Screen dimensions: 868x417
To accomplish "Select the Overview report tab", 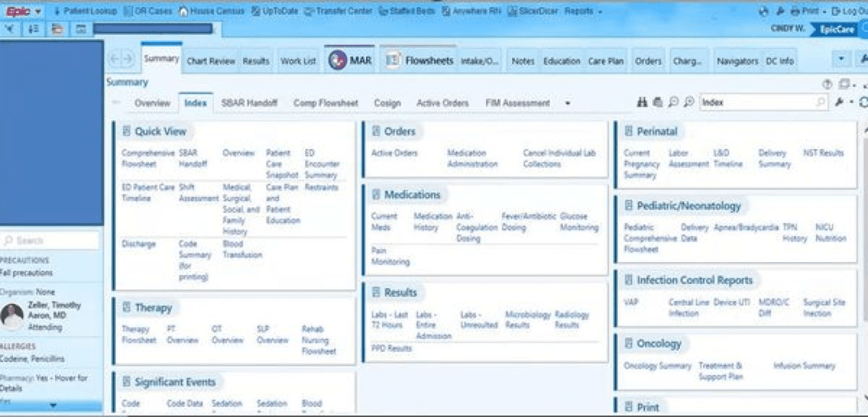I will click(x=152, y=103).
